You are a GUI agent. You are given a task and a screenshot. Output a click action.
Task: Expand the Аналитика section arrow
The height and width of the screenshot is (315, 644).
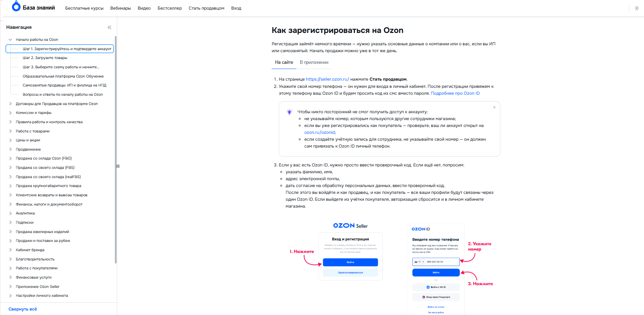point(10,213)
